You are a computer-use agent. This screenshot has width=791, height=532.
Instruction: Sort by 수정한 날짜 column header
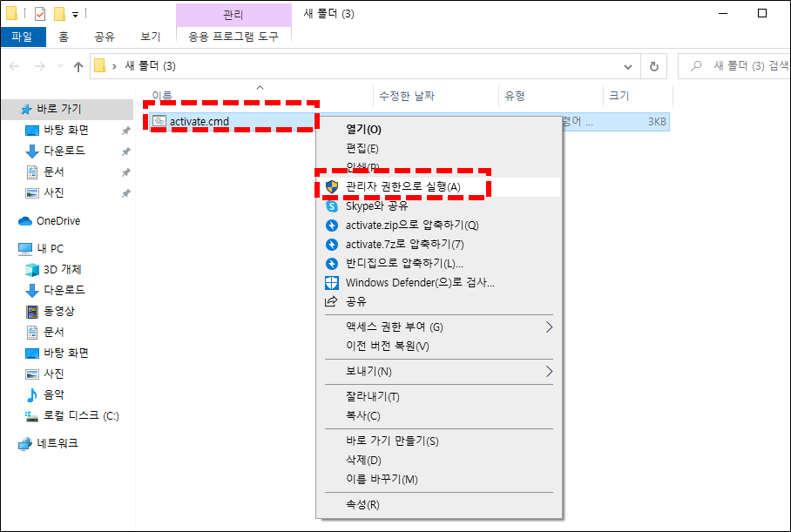click(x=436, y=96)
